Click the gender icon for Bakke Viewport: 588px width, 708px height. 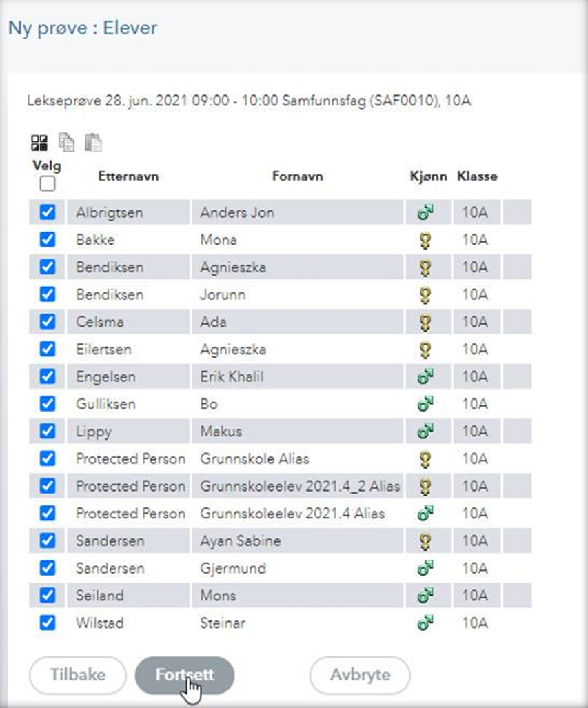point(425,240)
